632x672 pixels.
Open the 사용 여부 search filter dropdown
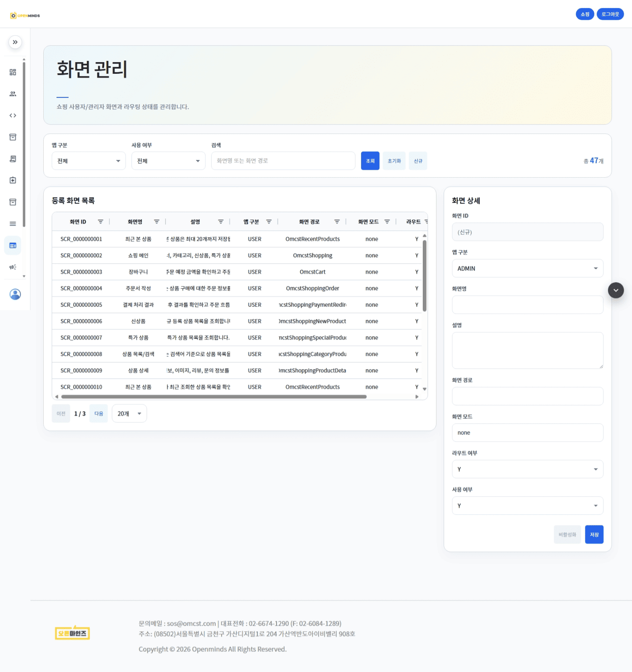click(169, 161)
